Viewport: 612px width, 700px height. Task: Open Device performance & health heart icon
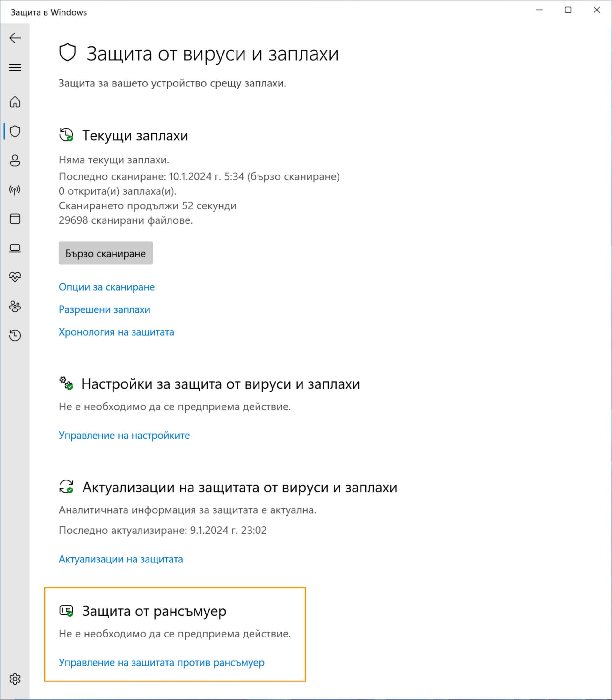15,277
